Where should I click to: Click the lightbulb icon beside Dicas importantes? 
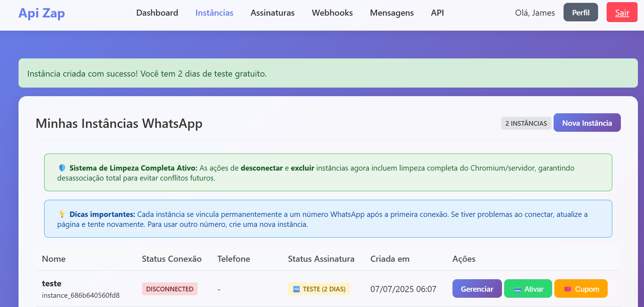coord(62,214)
